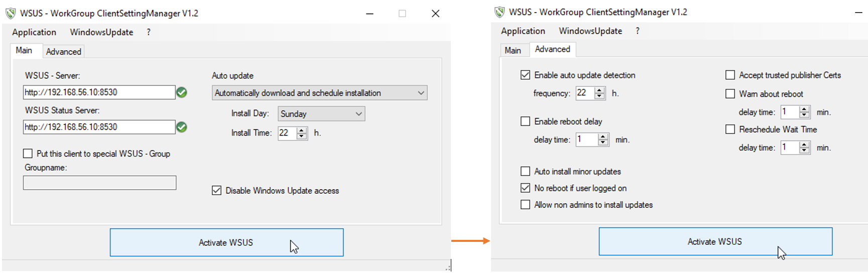Increase Install Time with the up arrow
868x275 pixels.
coord(302,130)
